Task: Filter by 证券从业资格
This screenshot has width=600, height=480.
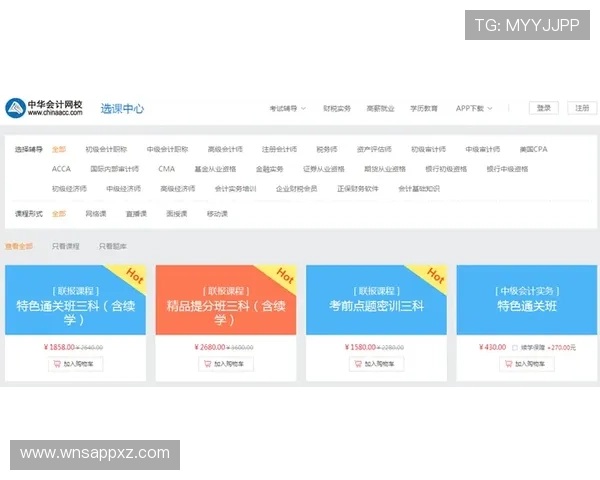Action: click(324, 169)
